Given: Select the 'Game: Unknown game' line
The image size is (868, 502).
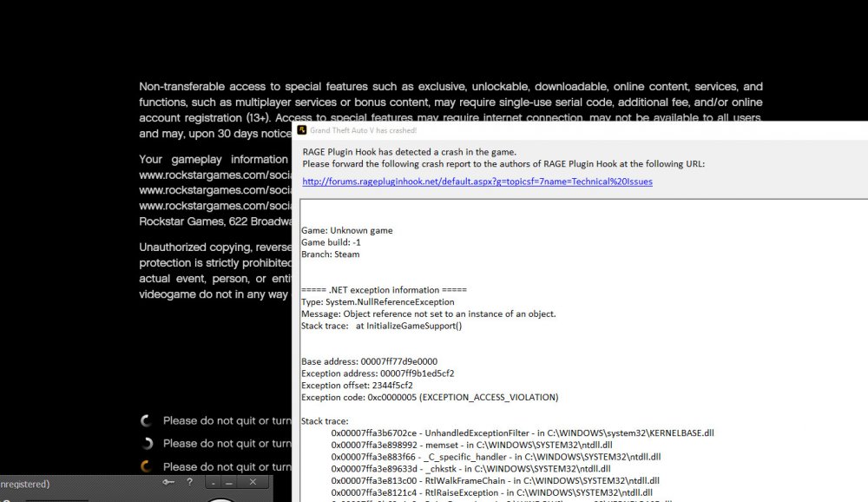Looking at the screenshot, I should click(x=347, y=230).
